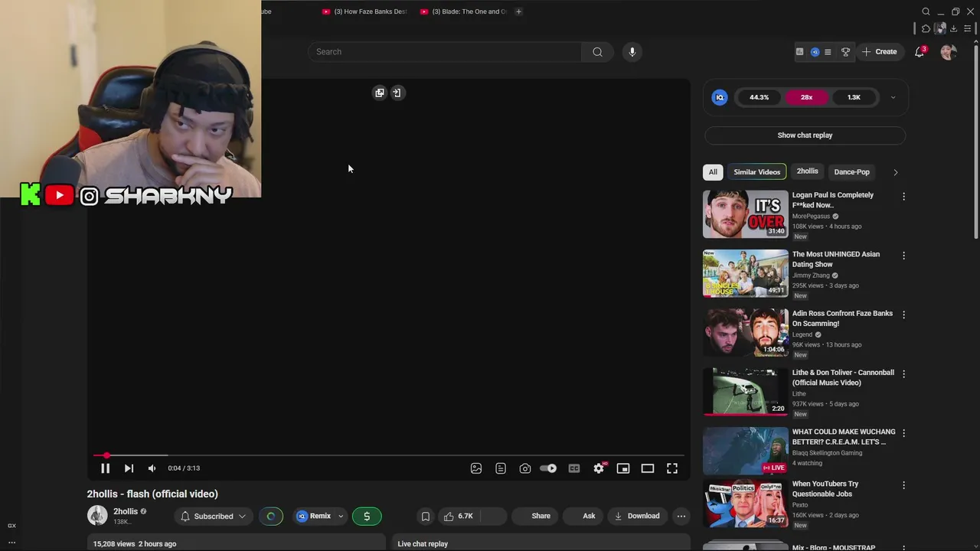Show chat replay

click(x=805, y=135)
